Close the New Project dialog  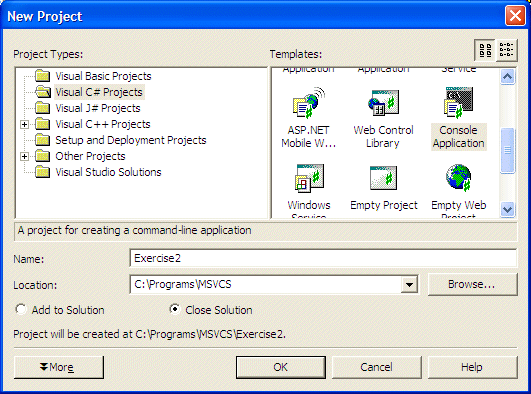point(515,16)
